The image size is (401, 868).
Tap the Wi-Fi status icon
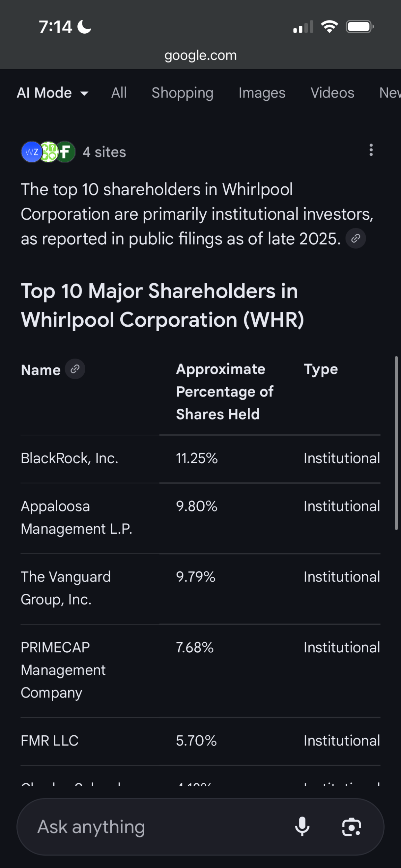(329, 27)
